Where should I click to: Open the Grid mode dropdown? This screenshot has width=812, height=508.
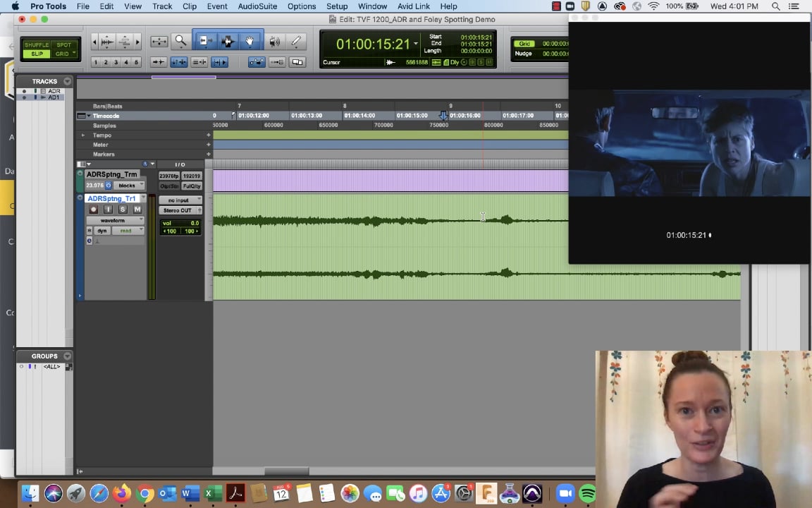[x=75, y=54]
